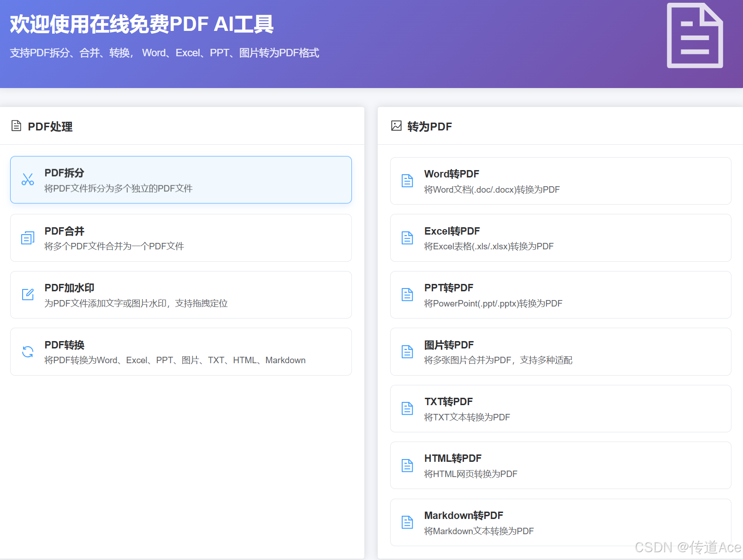Click the refresh arrows icon for PDF转换
This screenshot has width=743, height=560.
[x=28, y=352]
